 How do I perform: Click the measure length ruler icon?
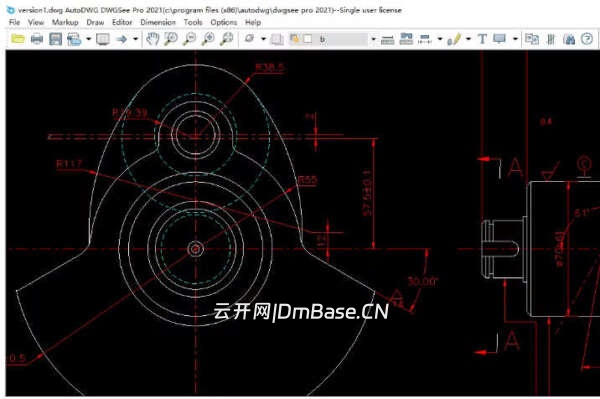point(387,39)
